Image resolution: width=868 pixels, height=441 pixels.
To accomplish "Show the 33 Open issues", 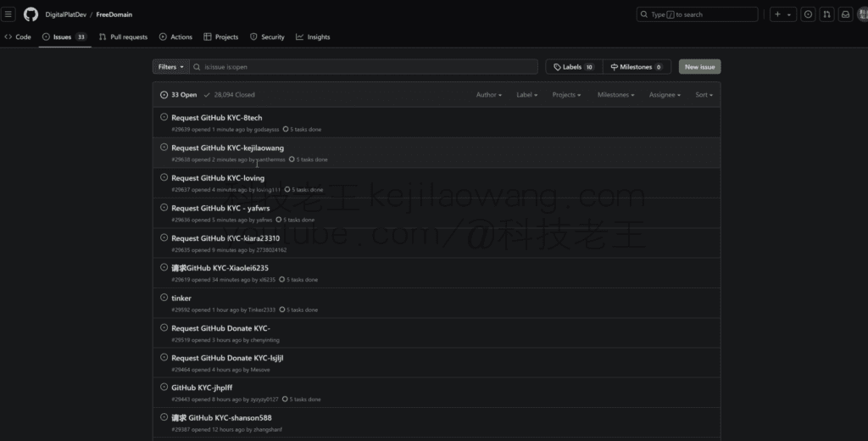I will (x=179, y=95).
